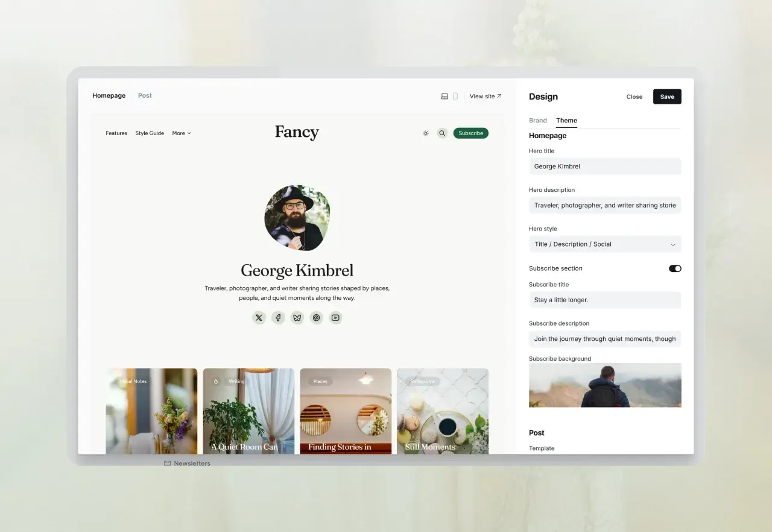Disable the Subscribe section toggle
This screenshot has height=532, width=772.
(x=675, y=268)
